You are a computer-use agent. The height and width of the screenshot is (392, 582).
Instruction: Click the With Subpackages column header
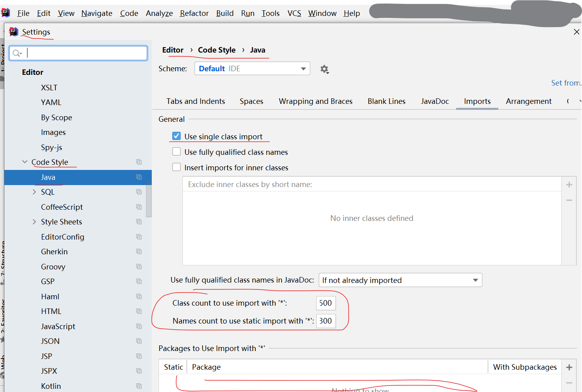(525, 367)
